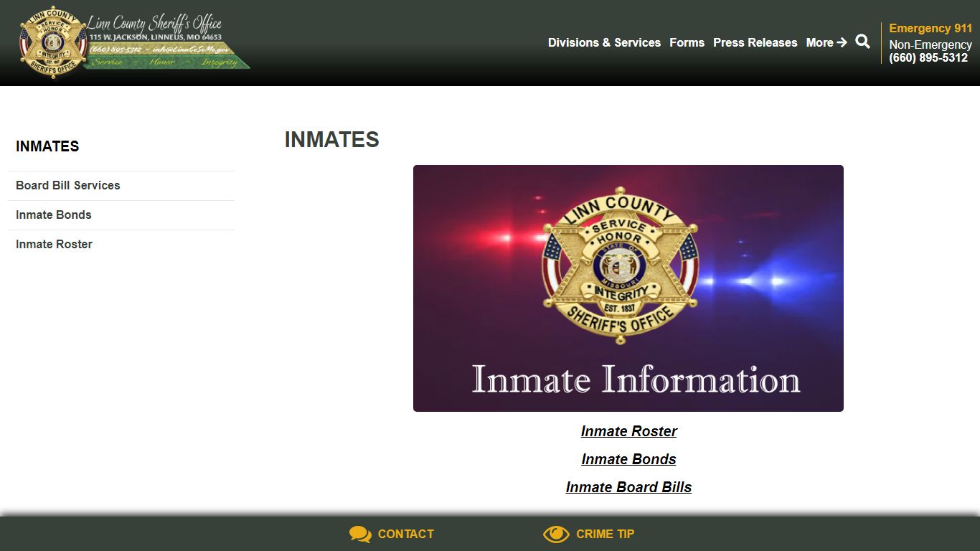
Task: Click the CRIME TIP footer button
Action: coord(589,534)
